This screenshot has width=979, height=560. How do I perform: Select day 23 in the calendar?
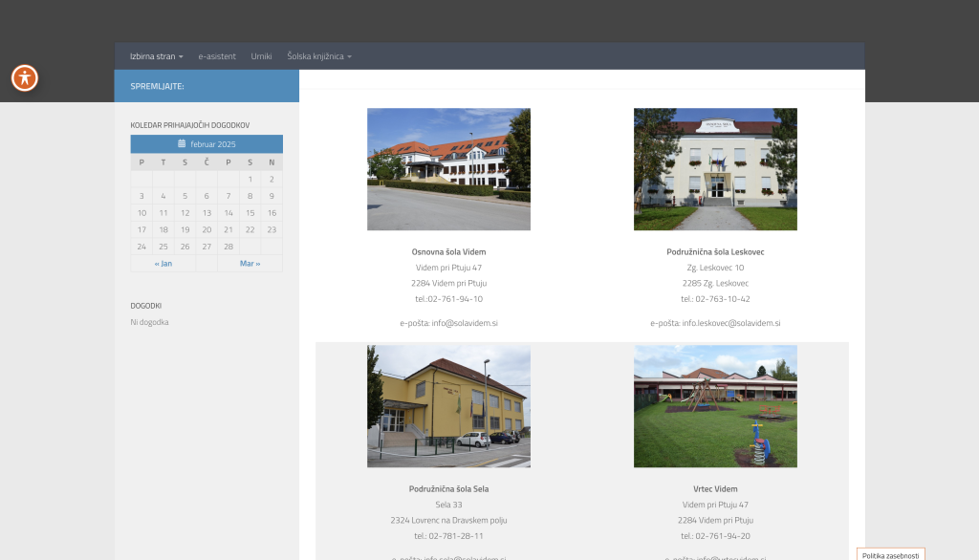point(272,229)
